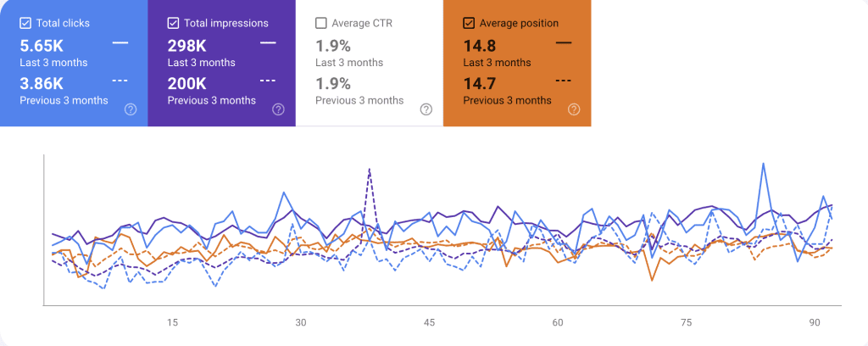
Task: Click the 3.86K previous clicks value
Action: pos(42,84)
